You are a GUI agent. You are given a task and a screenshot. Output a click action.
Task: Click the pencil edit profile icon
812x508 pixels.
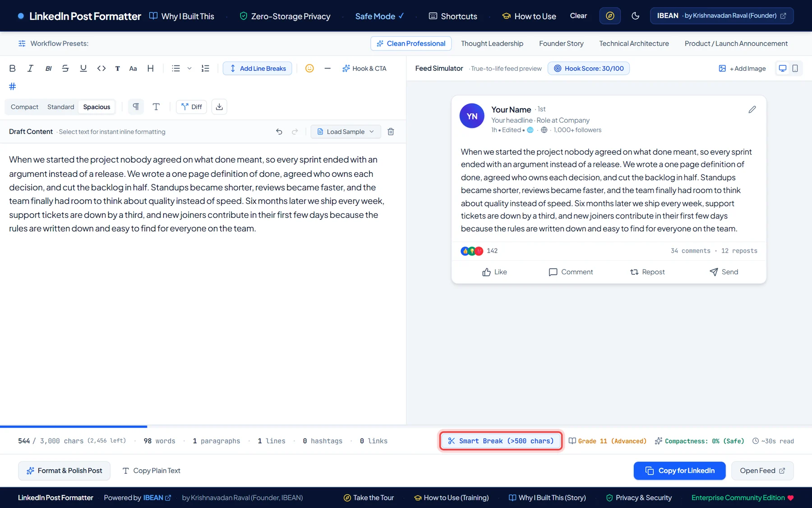pos(752,110)
